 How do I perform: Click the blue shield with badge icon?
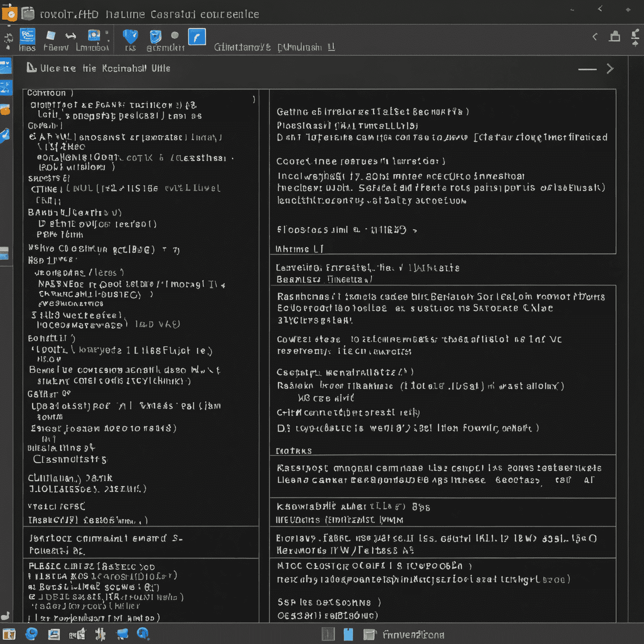pos(156,36)
